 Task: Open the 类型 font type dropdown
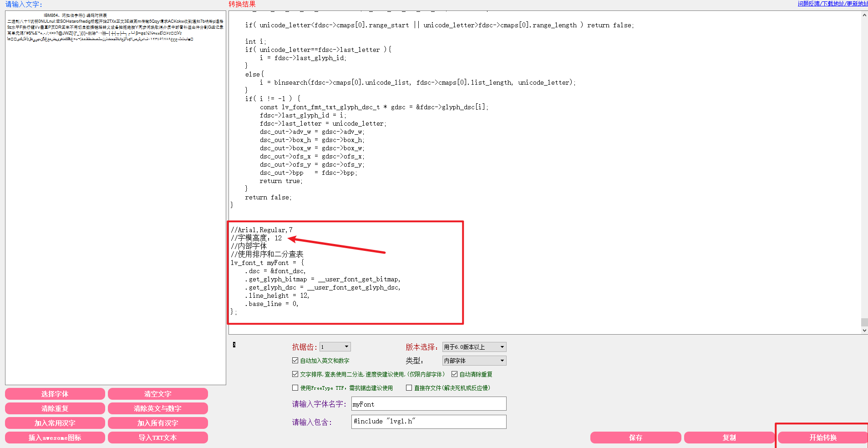coord(474,361)
